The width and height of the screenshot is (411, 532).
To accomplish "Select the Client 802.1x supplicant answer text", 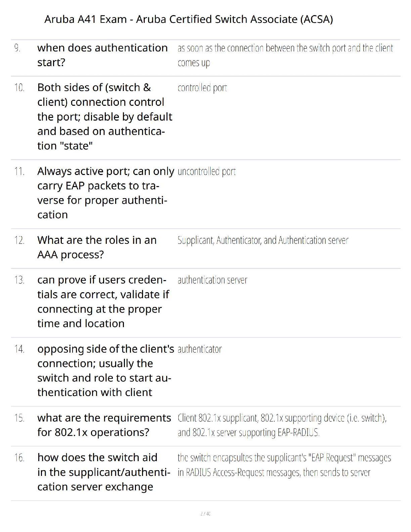I will coord(282,425).
